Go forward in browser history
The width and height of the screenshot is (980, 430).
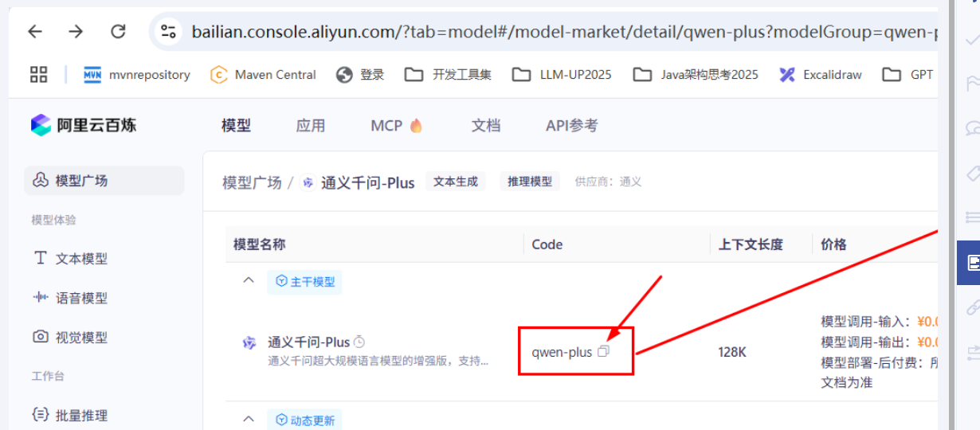[76, 32]
